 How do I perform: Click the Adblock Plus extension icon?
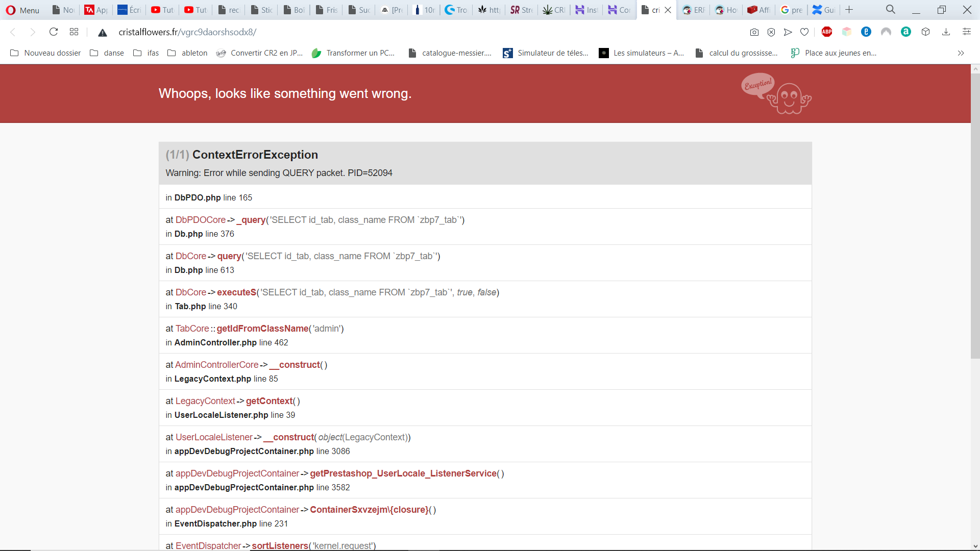[827, 32]
